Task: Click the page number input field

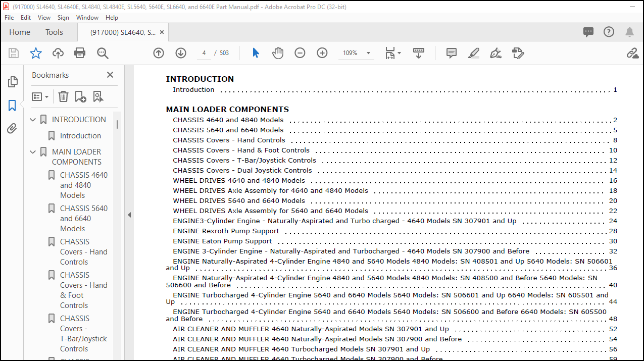Action: point(204,53)
